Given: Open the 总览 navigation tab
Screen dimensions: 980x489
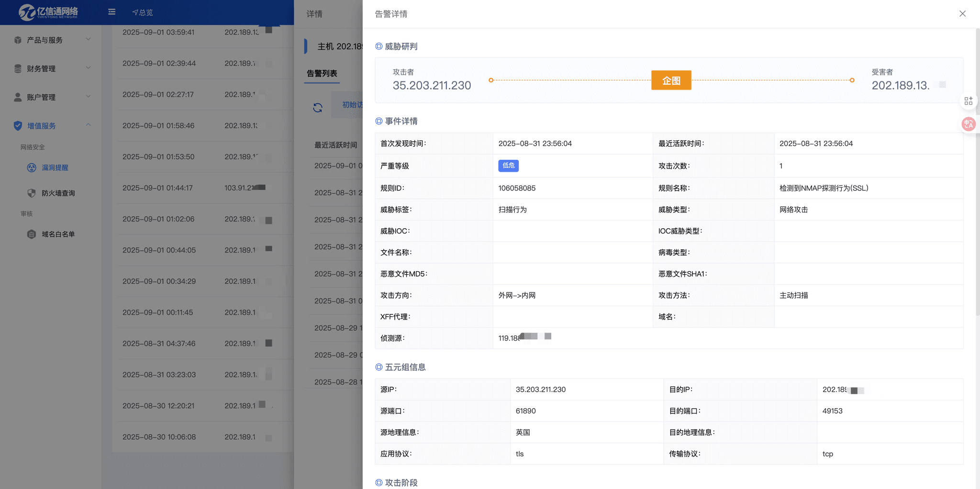Looking at the screenshot, I should point(143,12).
